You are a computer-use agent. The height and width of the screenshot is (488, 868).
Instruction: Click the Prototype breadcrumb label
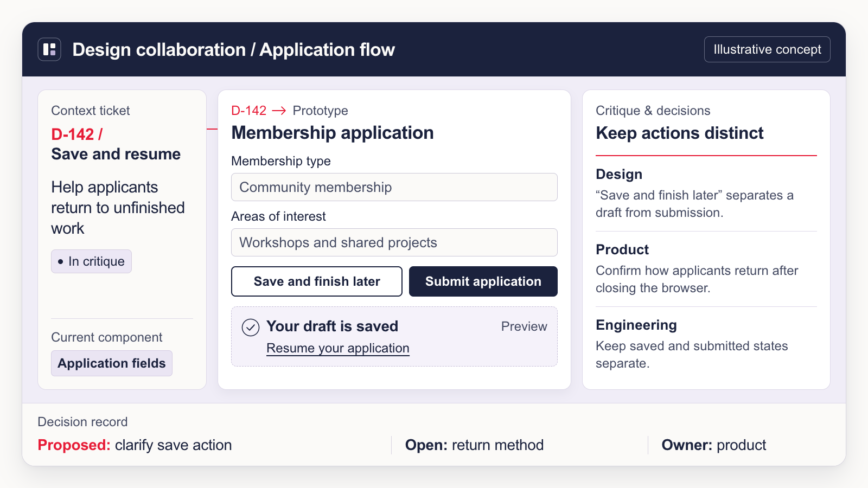point(320,111)
